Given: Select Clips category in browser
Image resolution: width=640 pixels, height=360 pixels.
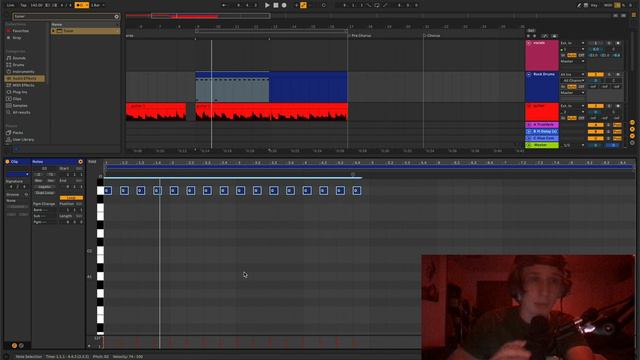Looking at the screenshot, I should tap(17, 99).
